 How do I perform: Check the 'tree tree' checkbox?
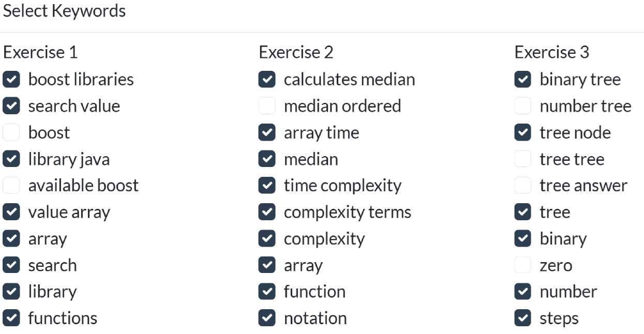tap(523, 159)
